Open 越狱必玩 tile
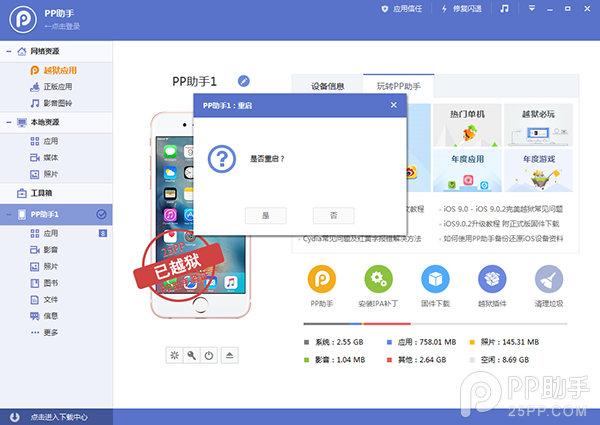This screenshot has width=600, height=425. 538,125
